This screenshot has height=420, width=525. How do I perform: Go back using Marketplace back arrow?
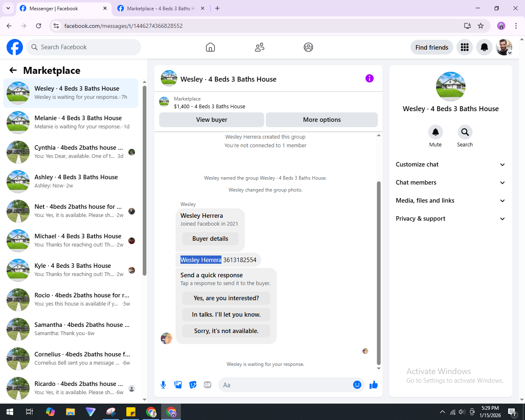click(x=13, y=71)
